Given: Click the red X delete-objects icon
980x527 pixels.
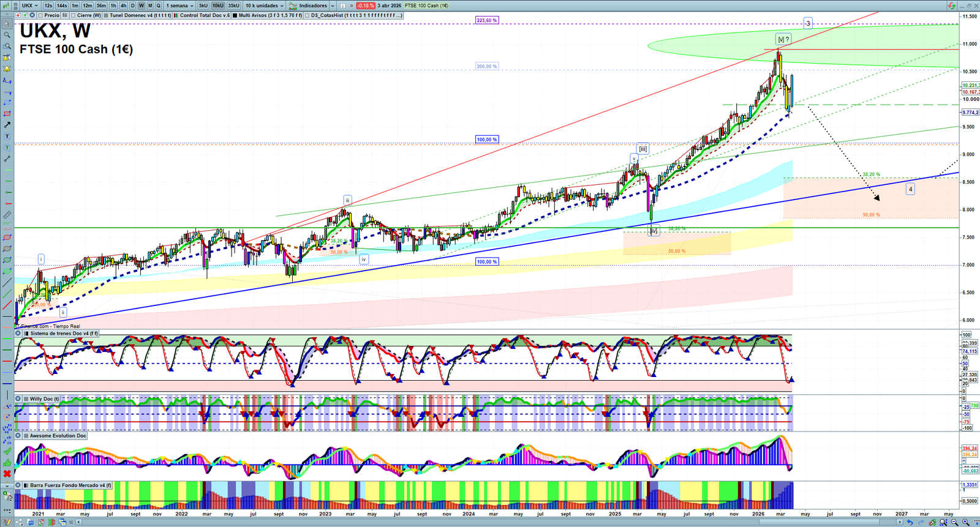Looking at the screenshot, I should coord(7,474).
